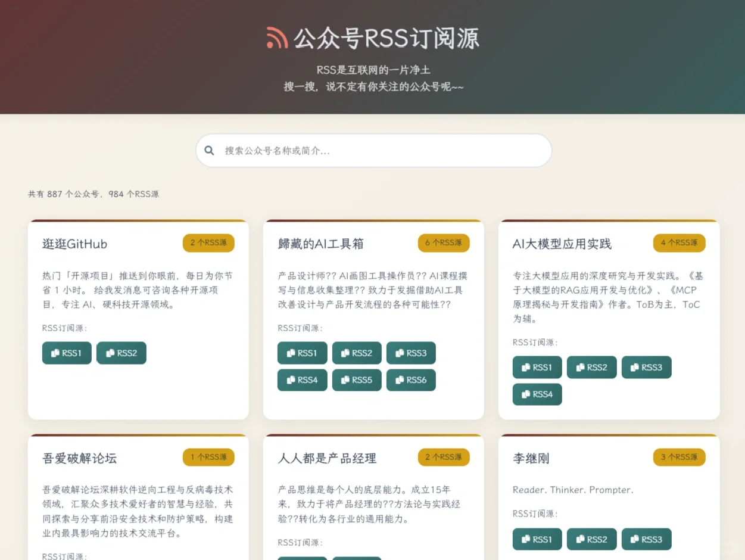Copy RSS5 of 歸藏的AI工具箱
Image resolution: width=745 pixels, height=560 pixels.
[x=357, y=380]
